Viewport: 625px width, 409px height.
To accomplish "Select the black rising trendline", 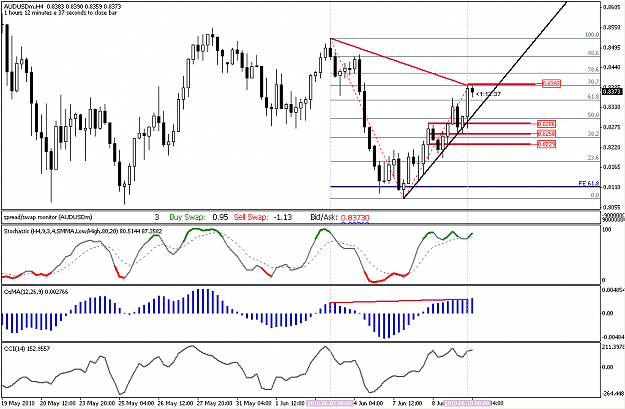I will point(485,100).
